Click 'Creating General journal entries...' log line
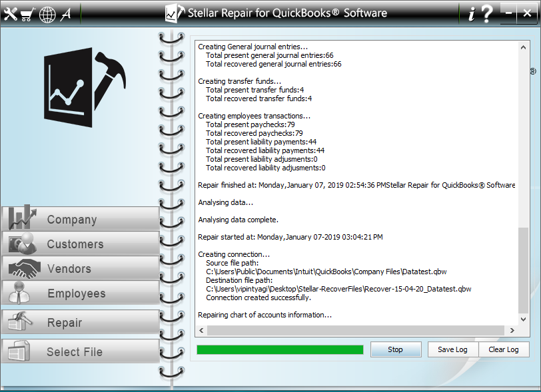This screenshot has height=392, width=541. [253, 47]
